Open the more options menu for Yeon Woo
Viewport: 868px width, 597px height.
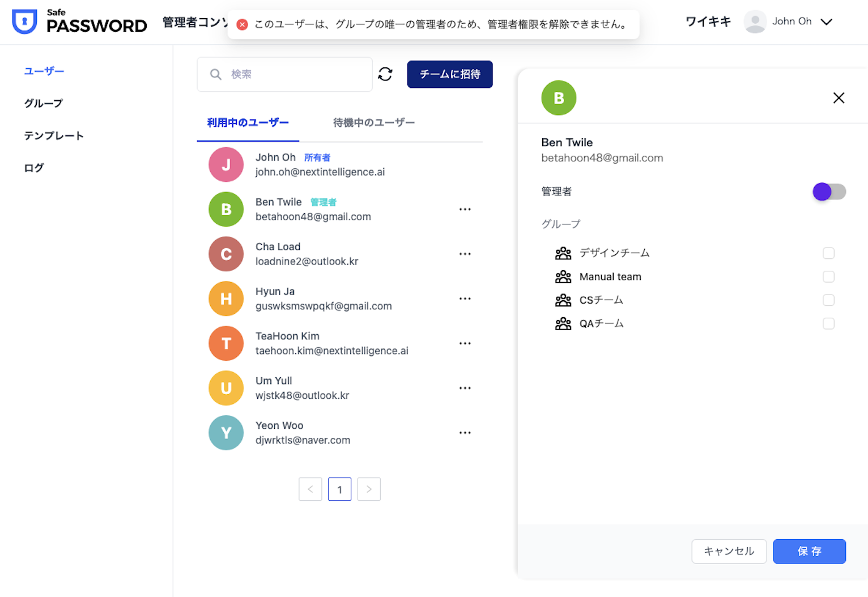[x=465, y=433]
